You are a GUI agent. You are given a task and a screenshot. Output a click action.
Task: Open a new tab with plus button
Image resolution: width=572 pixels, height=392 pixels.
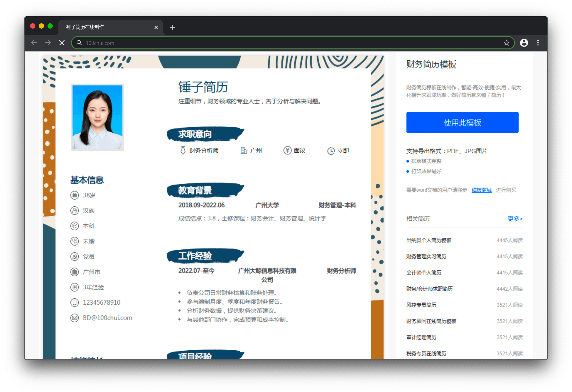(172, 27)
